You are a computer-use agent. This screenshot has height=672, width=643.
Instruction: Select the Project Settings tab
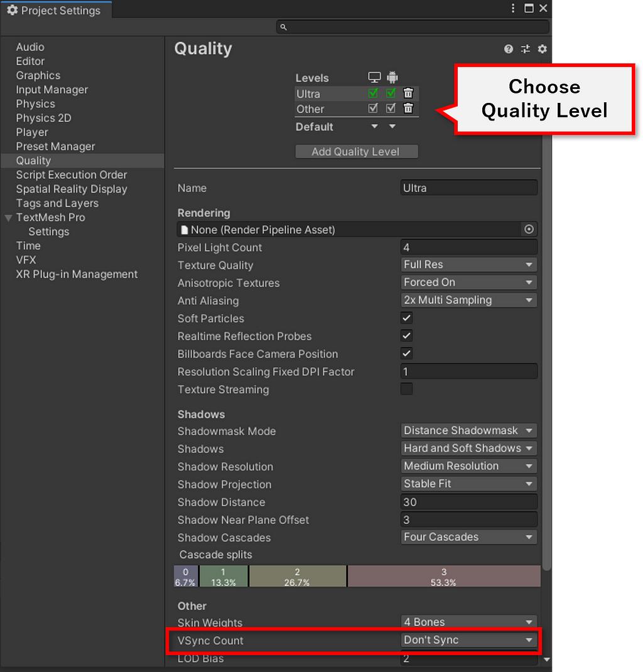coord(56,10)
